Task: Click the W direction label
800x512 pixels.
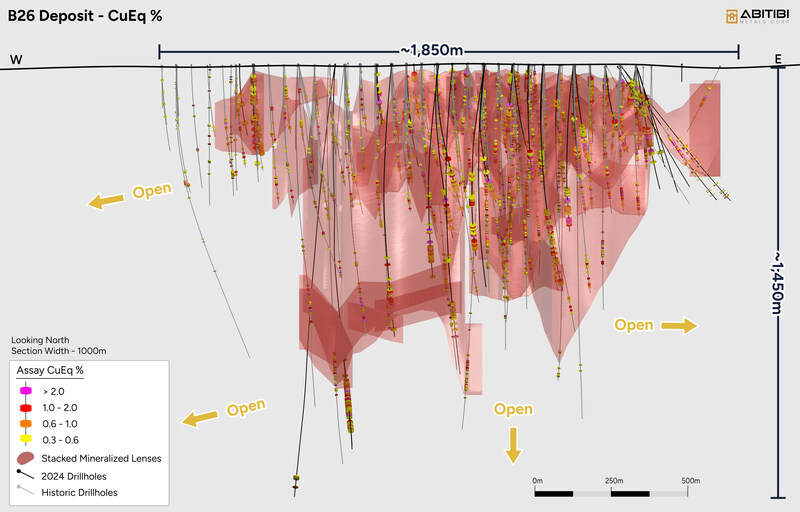Action: click(16, 60)
